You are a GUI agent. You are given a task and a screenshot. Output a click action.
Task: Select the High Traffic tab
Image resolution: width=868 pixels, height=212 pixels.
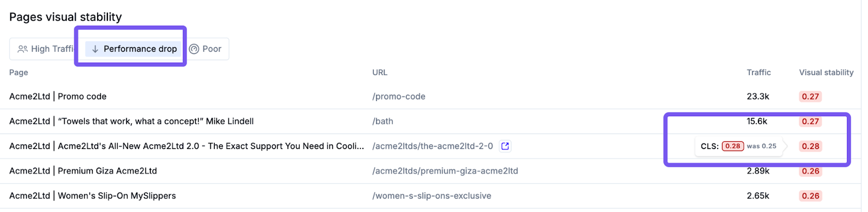tap(46, 49)
